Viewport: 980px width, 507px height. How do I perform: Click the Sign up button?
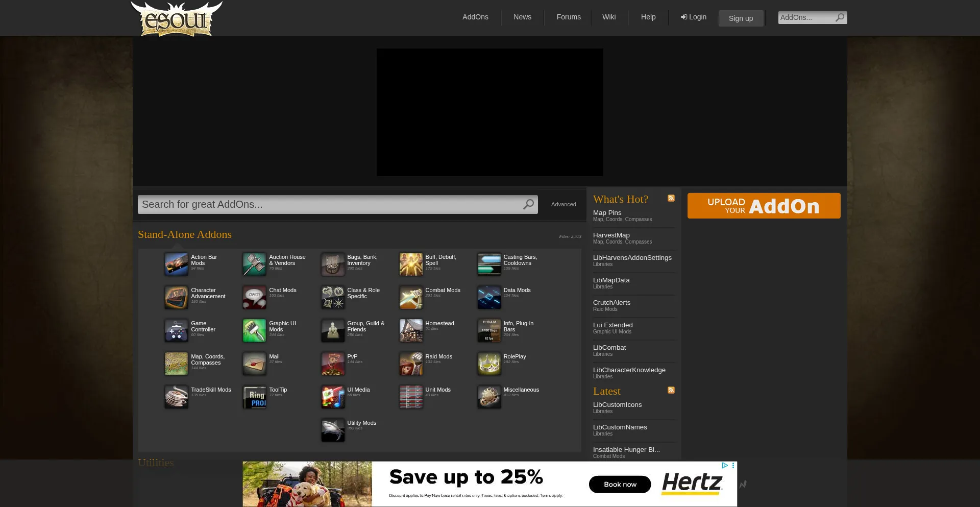(741, 18)
